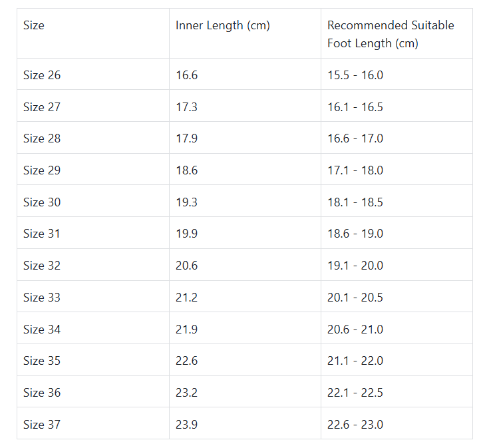This screenshot has width=485, height=448.
Task: Select foot length range 17.1 - 18.0
Action: click(355, 170)
